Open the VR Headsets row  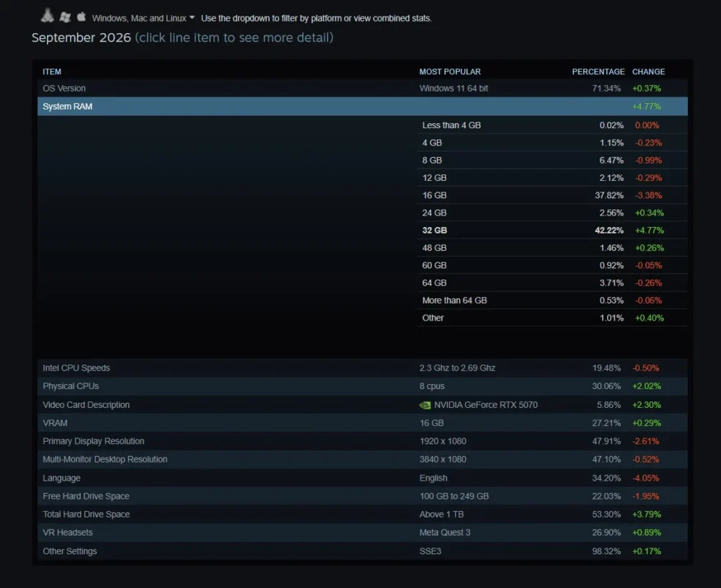point(363,533)
